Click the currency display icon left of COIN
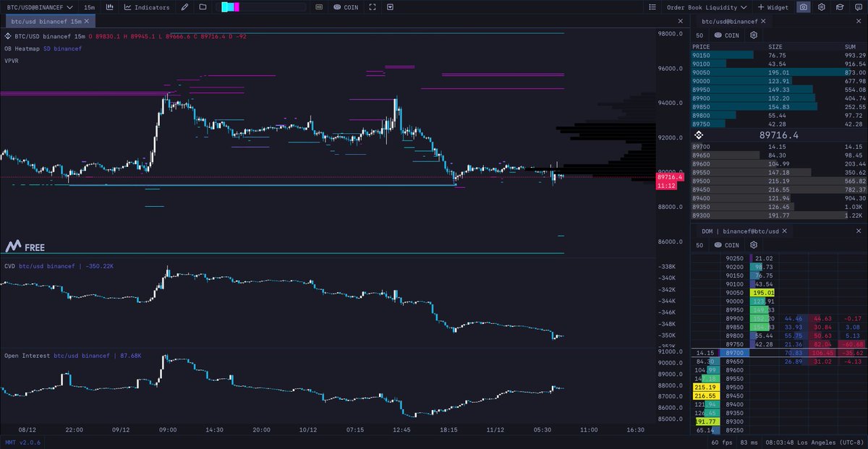This screenshot has width=868, height=449. (319, 7)
